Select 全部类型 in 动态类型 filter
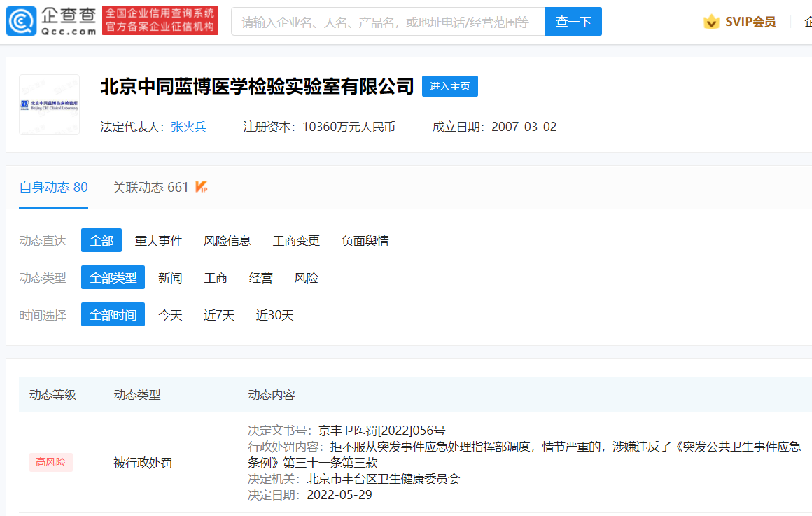 coord(113,278)
